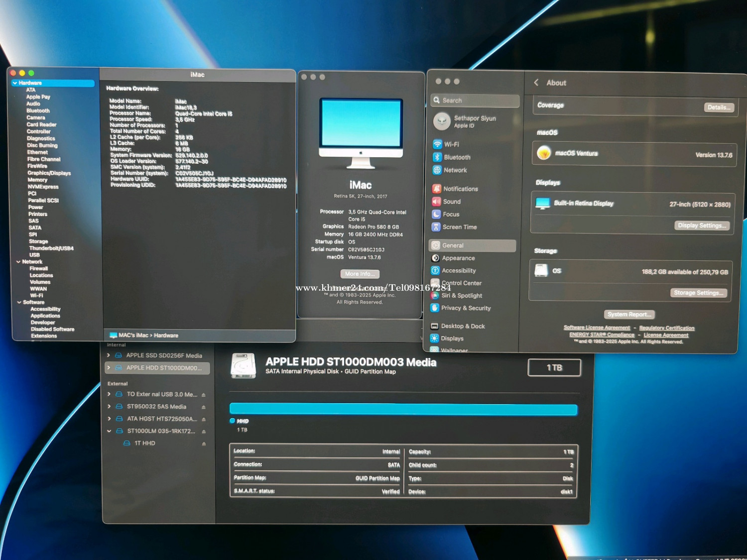Open Regulatory Certification link
747x560 pixels.
pyautogui.click(x=666, y=328)
